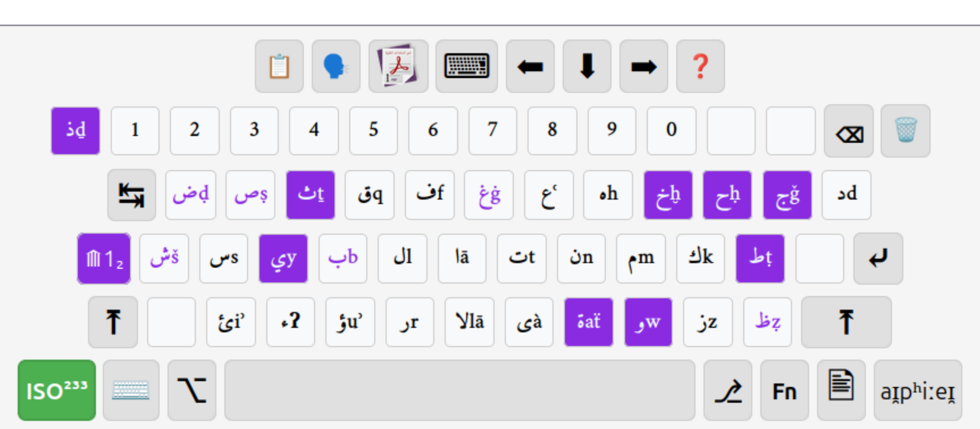Click the light blue keyboard icon key
Screen dimensions: 980x429
(131, 390)
